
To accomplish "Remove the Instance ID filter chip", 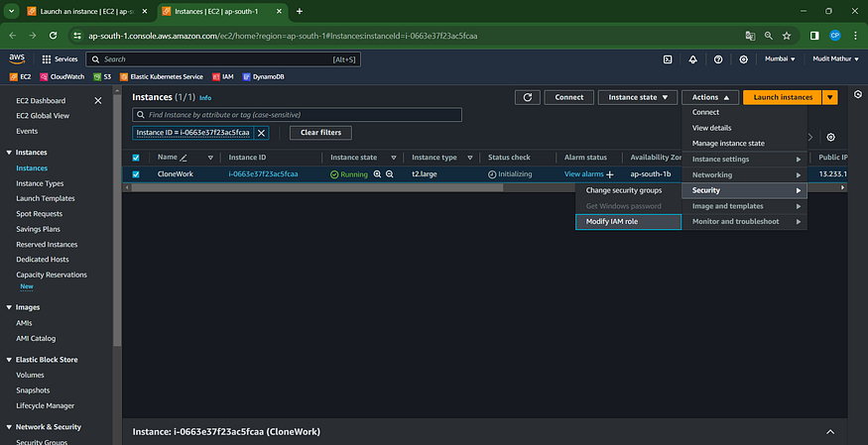I will (261, 133).
